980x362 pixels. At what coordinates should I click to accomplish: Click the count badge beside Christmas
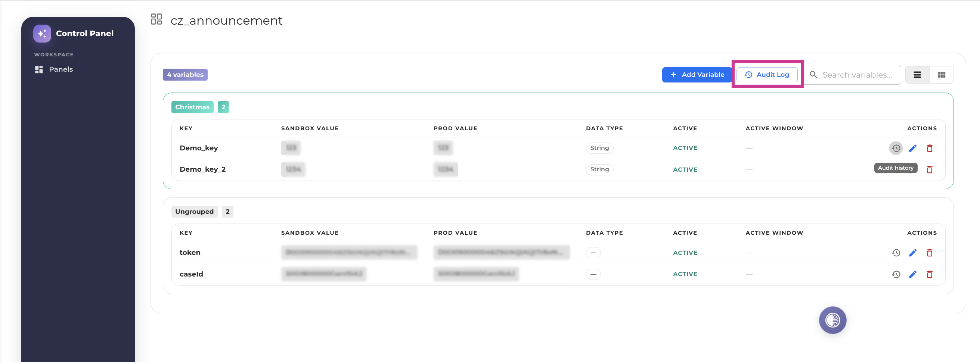click(x=223, y=107)
